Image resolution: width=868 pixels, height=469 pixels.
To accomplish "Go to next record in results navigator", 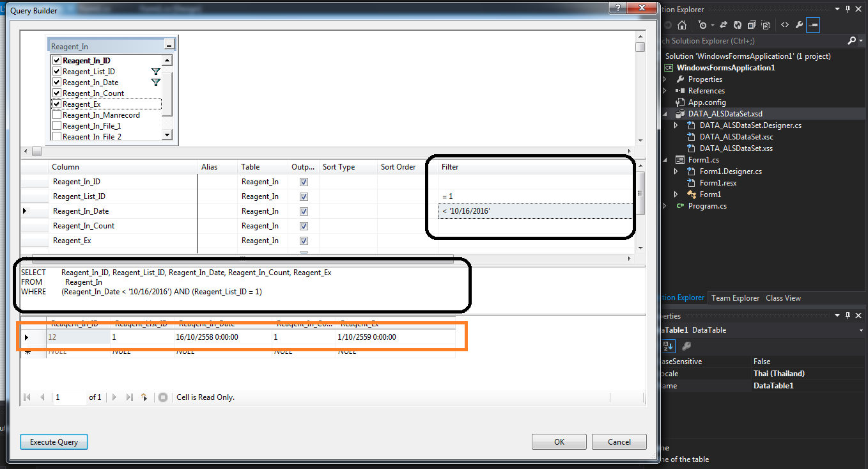I will (114, 397).
